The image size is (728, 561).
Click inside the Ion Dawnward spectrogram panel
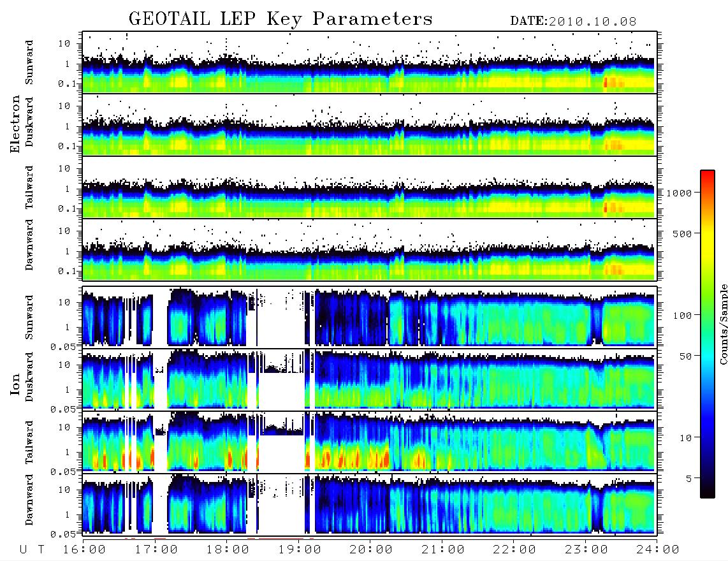(370, 504)
